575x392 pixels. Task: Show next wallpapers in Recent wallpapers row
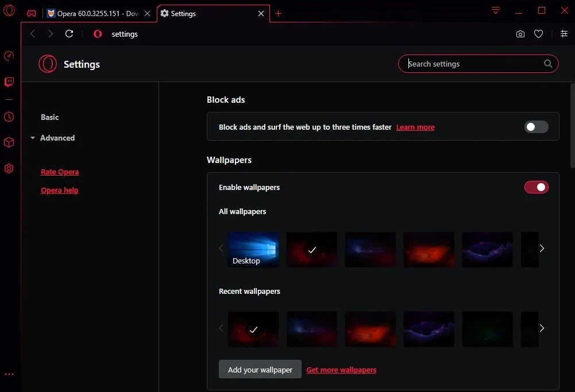point(542,328)
